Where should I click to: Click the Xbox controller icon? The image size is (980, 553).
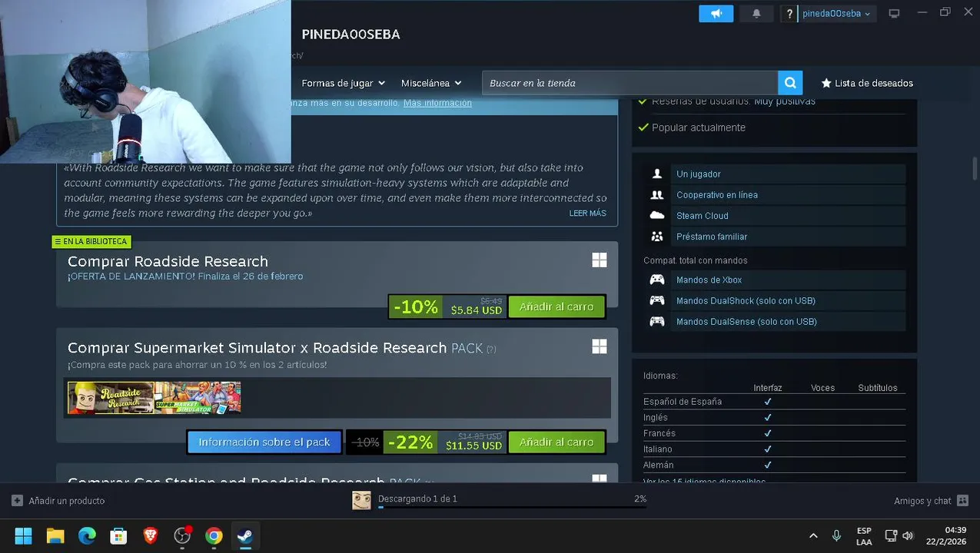pyautogui.click(x=656, y=280)
